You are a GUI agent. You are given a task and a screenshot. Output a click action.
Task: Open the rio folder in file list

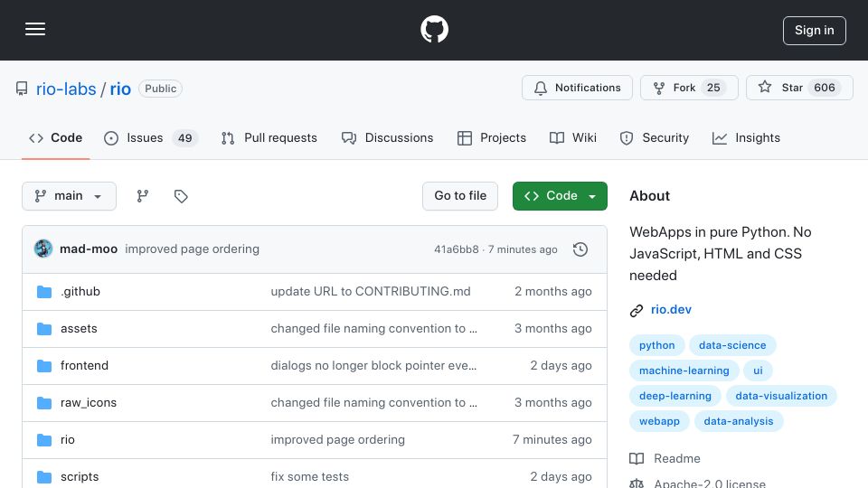pyautogui.click(x=68, y=440)
